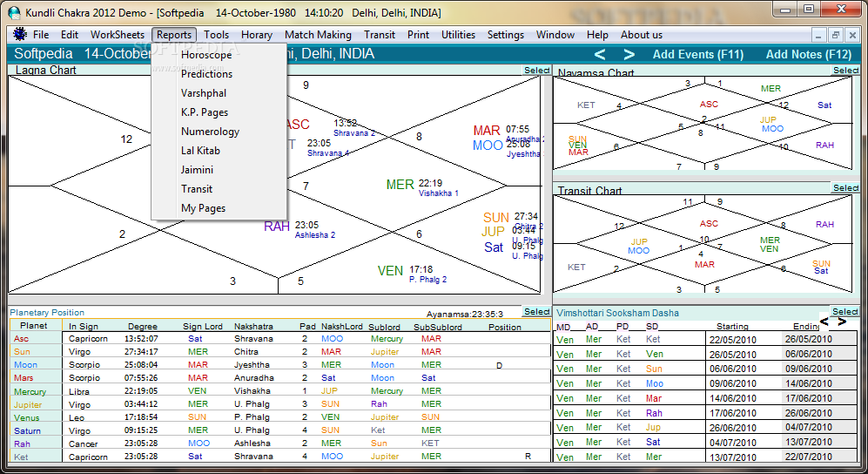Choose Predictions from Reports menu
Screen dimensions: 868x474
[219, 74]
